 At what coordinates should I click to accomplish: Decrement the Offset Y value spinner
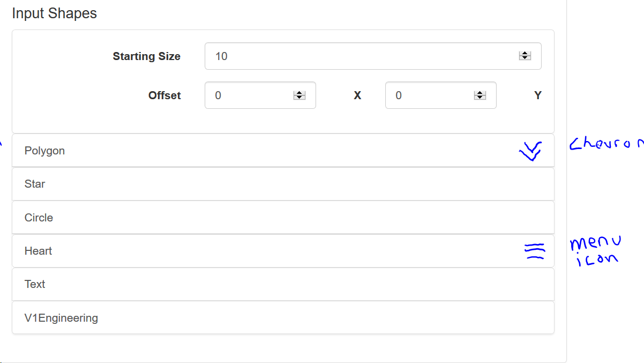point(480,98)
